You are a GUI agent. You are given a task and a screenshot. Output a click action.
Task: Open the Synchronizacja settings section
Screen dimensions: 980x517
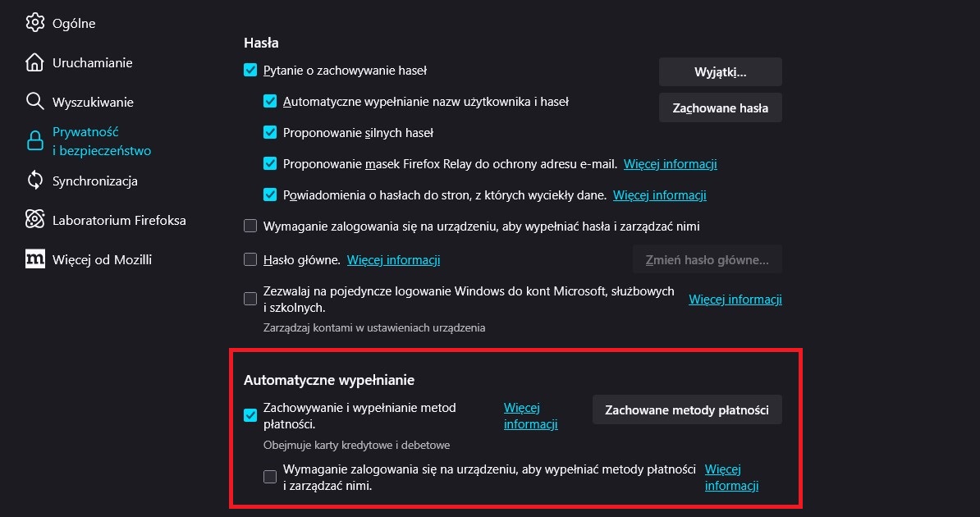[x=94, y=181]
